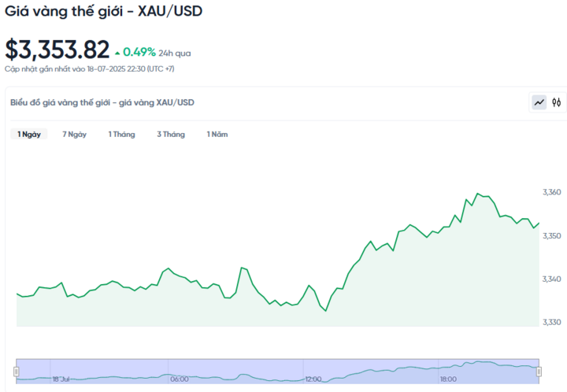Switch to candlestick chart view icon
Screen dimensions: 567x392
pos(556,102)
